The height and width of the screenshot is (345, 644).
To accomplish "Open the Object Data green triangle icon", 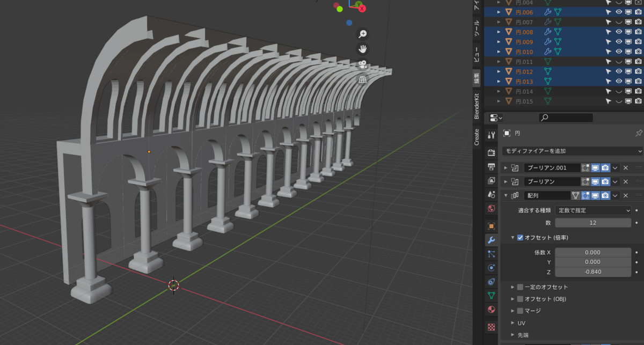I will [x=491, y=296].
